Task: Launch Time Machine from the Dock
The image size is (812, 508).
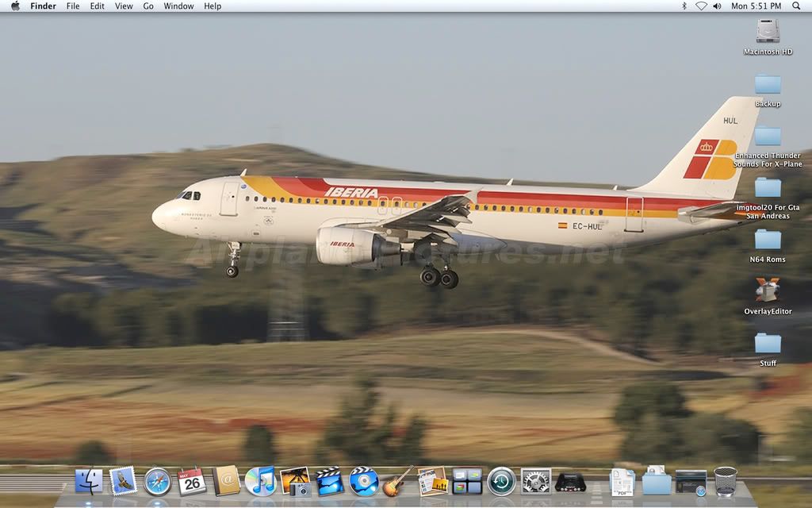Action: pos(501,482)
